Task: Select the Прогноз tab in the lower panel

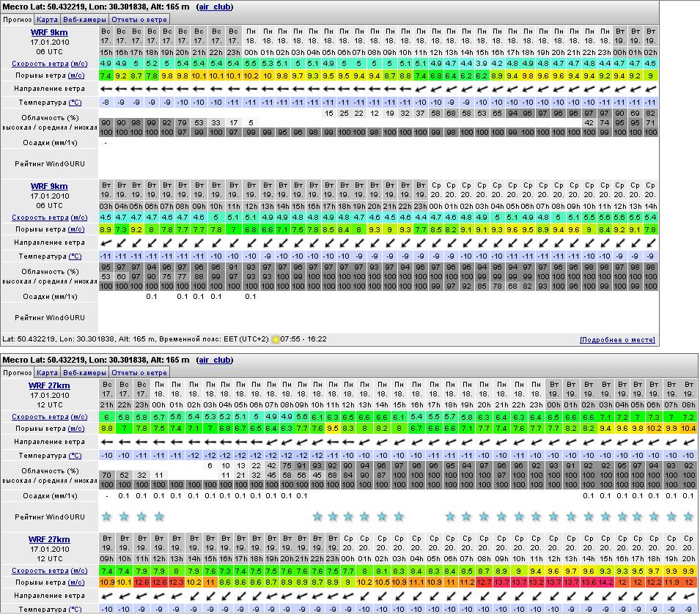Action: 17,372
